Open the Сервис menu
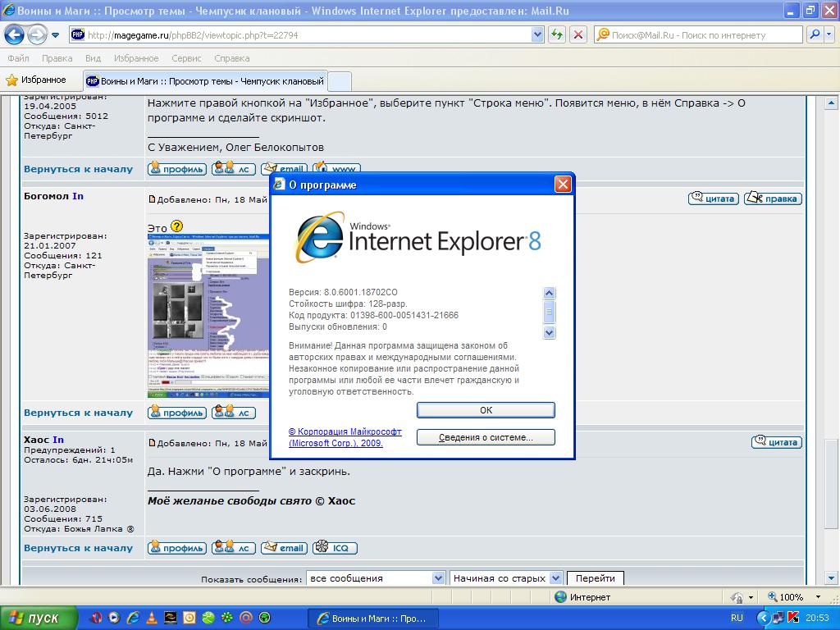Image resolution: width=840 pixels, height=630 pixels. [x=186, y=58]
